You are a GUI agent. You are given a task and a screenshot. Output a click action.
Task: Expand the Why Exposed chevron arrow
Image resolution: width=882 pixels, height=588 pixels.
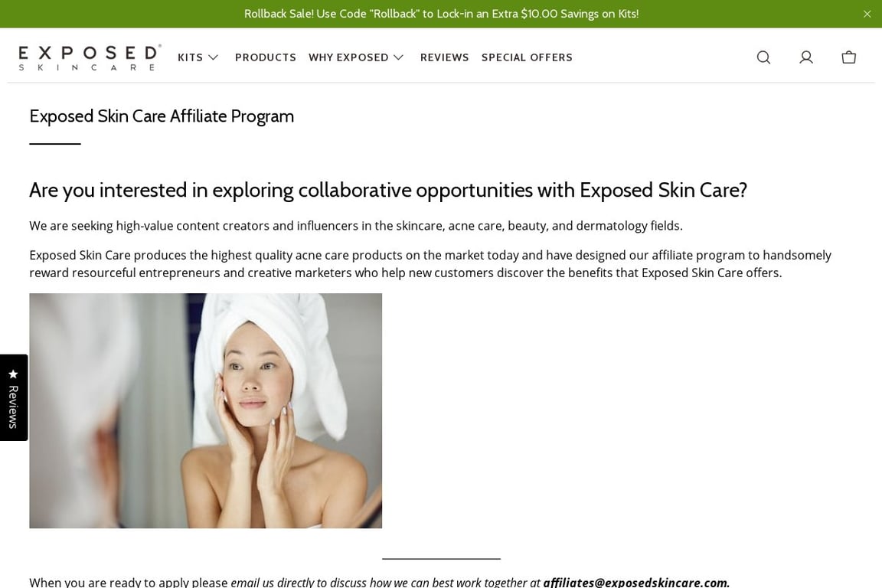click(x=399, y=57)
